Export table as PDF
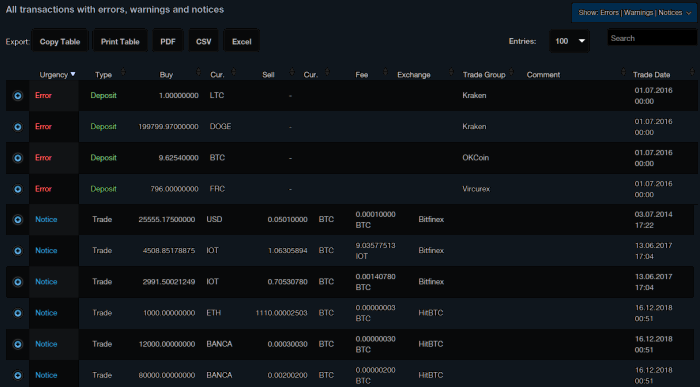 pos(168,42)
